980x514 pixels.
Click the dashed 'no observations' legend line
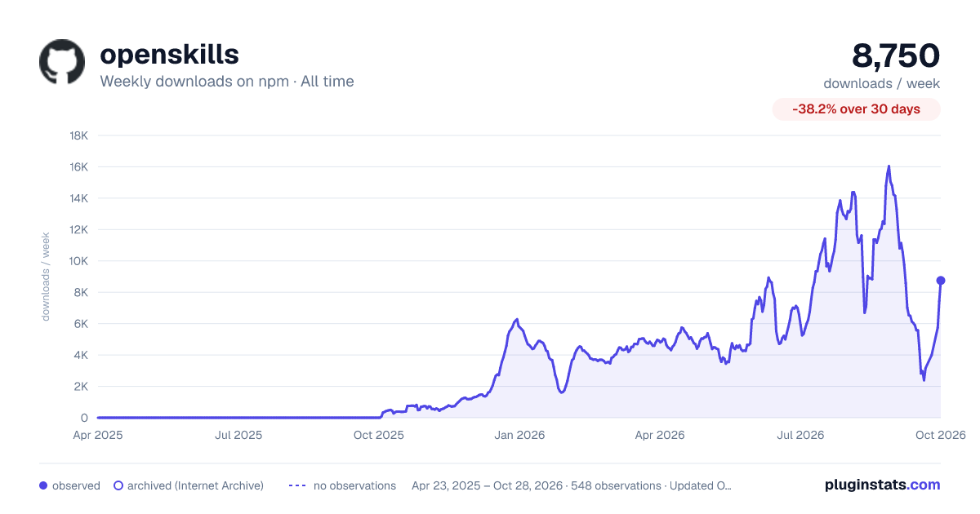pyautogui.click(x=297, y=485)
